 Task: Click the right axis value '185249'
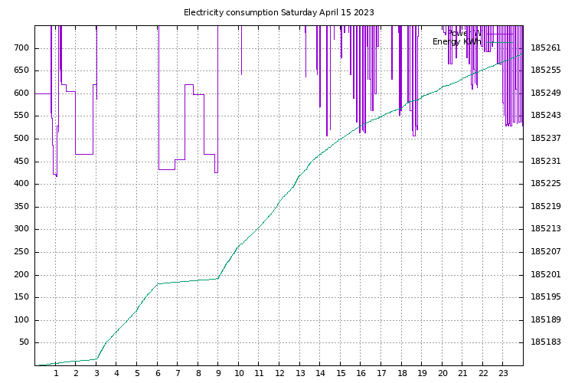546,93
